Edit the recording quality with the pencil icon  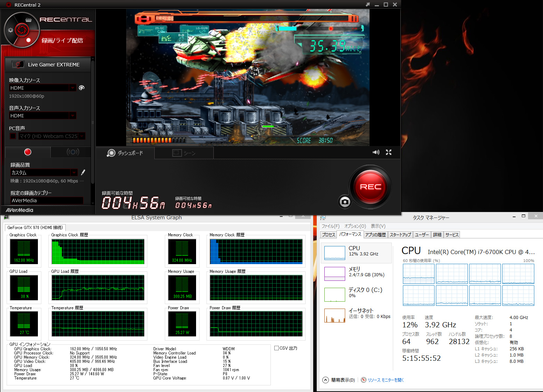point(83,172)
